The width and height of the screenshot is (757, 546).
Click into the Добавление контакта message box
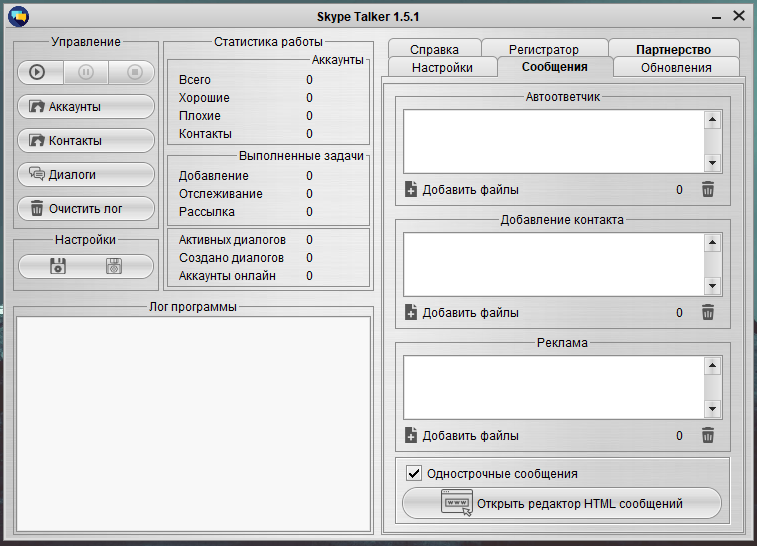pos(554,264)
